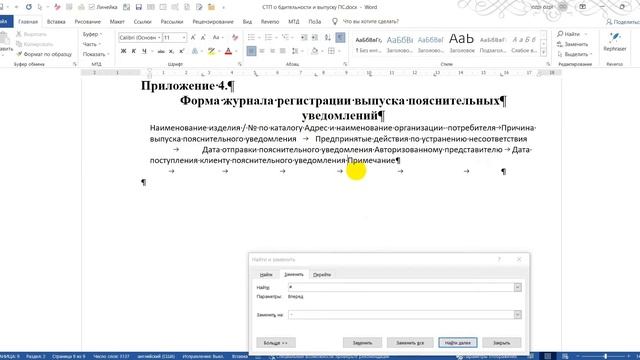Expand the Буфер dropdown in МТД group
The image size is (640, 360).
point(92,34)
